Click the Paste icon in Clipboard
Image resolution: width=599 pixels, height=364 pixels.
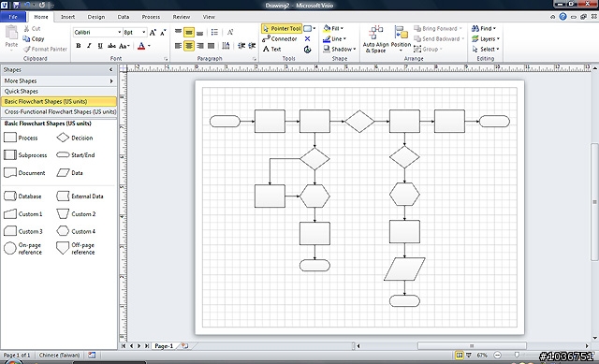(x=11, y=33)
